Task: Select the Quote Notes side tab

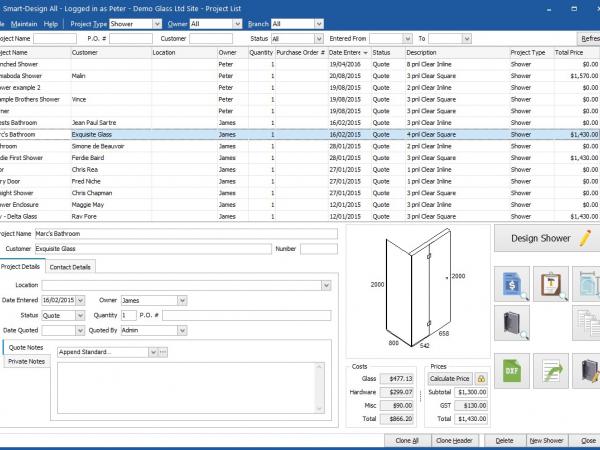Action: 26,347
